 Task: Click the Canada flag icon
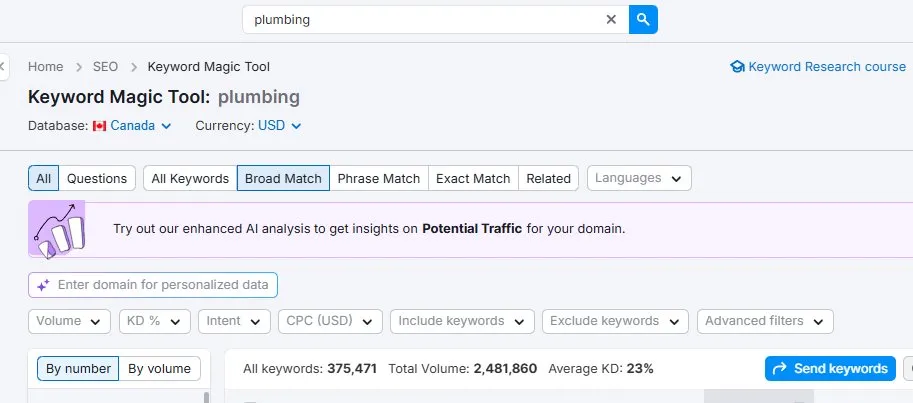[x=99, y=126]
